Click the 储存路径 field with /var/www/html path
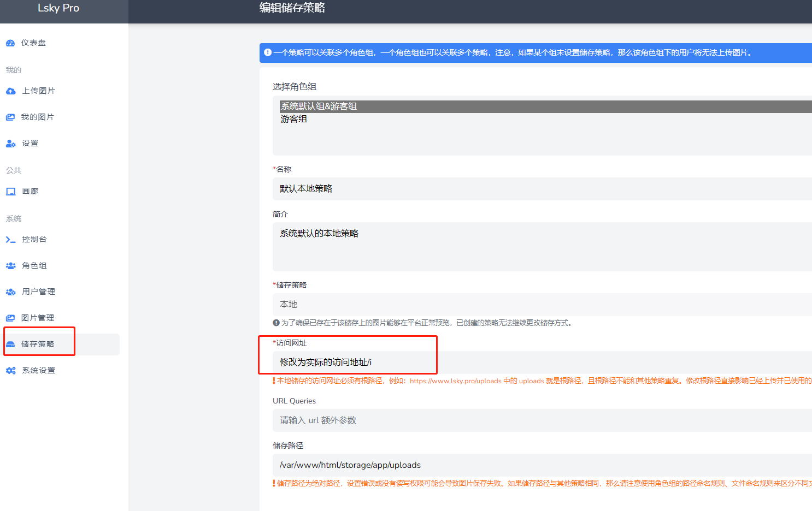812x511 pixels. pos(541,465)
